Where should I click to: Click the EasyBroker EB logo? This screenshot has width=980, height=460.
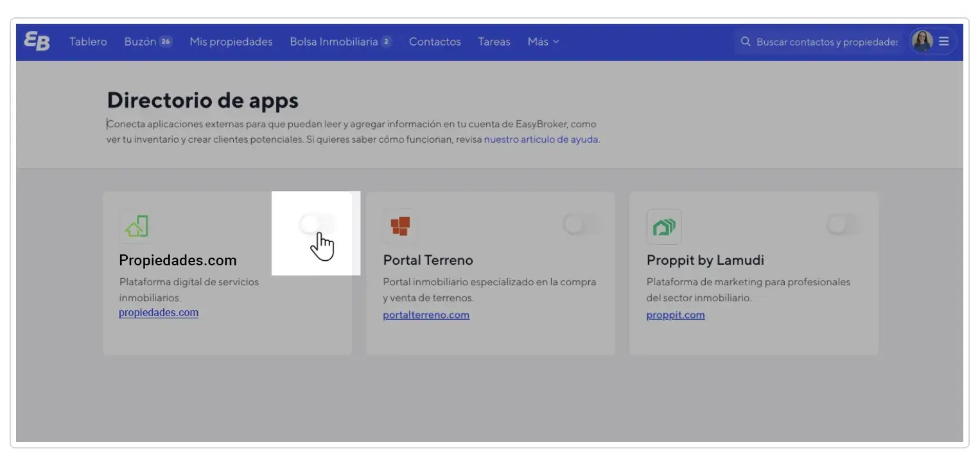tap(37, 41)
